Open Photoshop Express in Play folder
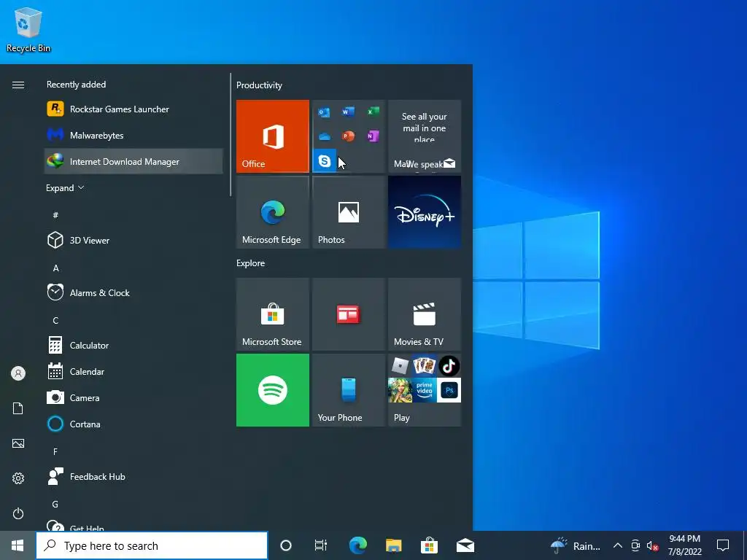This screenshot has height=560, width=747. coord(449,390)
